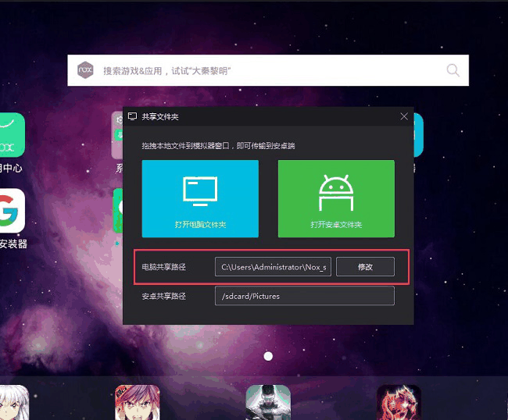The image size is (508, 420).
Task: Click the drag-files instruction text
Action: pos(218,146)
